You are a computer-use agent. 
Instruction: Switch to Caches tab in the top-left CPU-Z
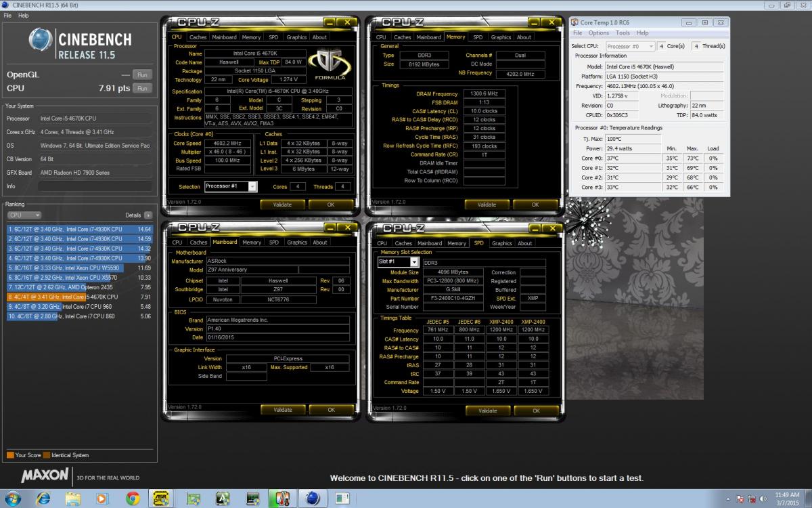[198, 37]
